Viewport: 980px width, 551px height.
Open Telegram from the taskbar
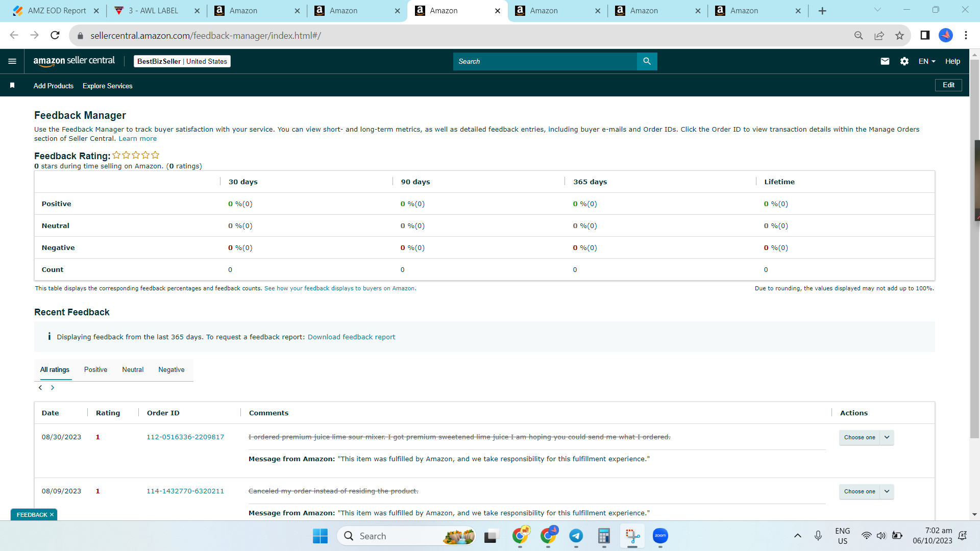pos(576,536)
